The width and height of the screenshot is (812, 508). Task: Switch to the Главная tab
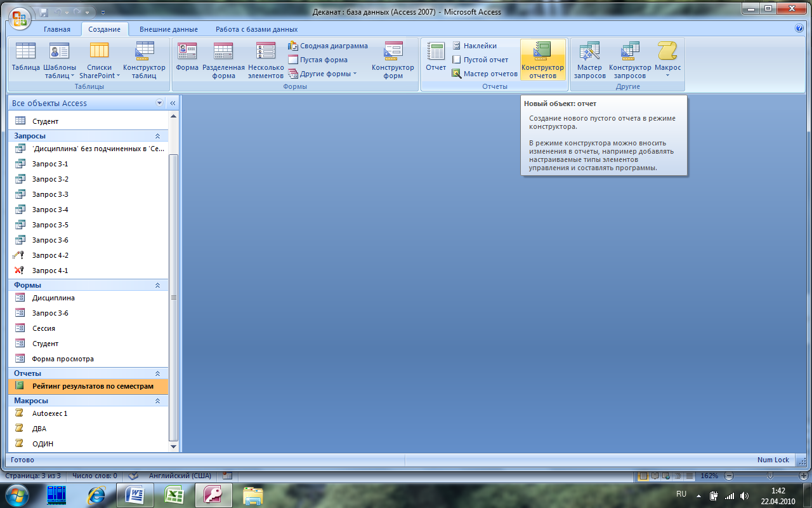tap(57, 29)
